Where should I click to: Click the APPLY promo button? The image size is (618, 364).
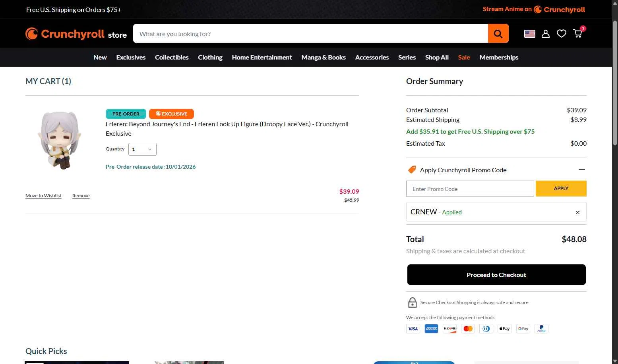(561, 189)
